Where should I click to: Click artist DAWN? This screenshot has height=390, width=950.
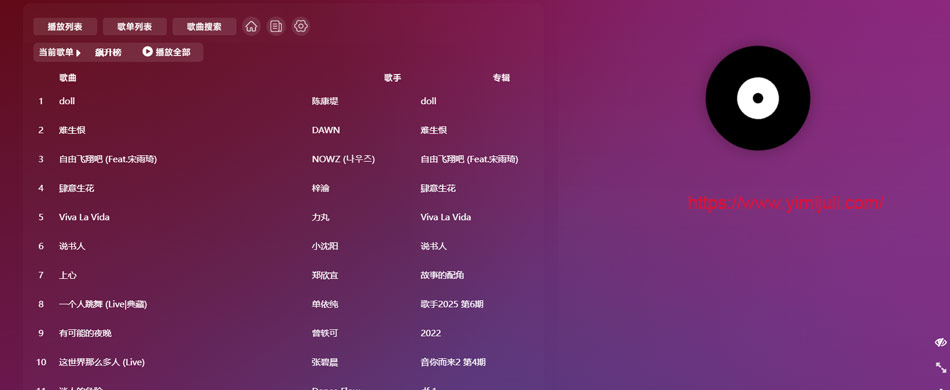pyautogui.click(x=326, y=130)
